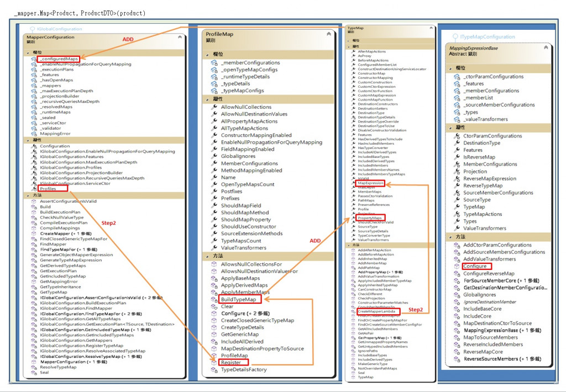Select AssertConfigurationIsValid method in MapperConfiguration
Image resolution: width=566 pixels, height=392 pixels.
tap(68, 201)
